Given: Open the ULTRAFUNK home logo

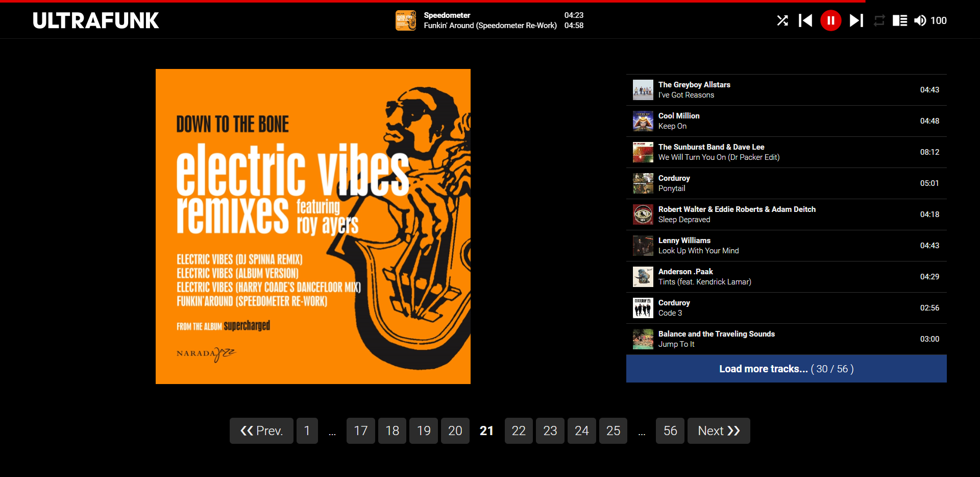Looking at the screenshot, I should click(96, 20).
